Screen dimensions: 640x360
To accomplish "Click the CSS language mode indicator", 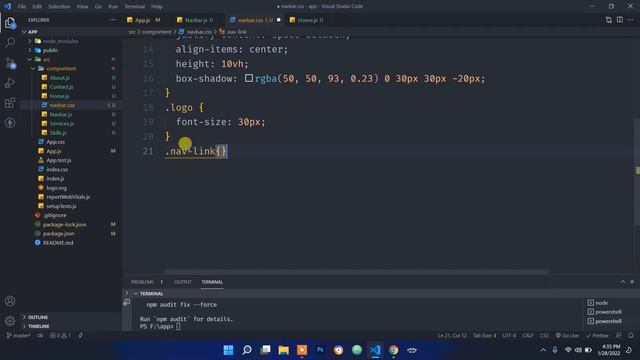I will point(544,336).
